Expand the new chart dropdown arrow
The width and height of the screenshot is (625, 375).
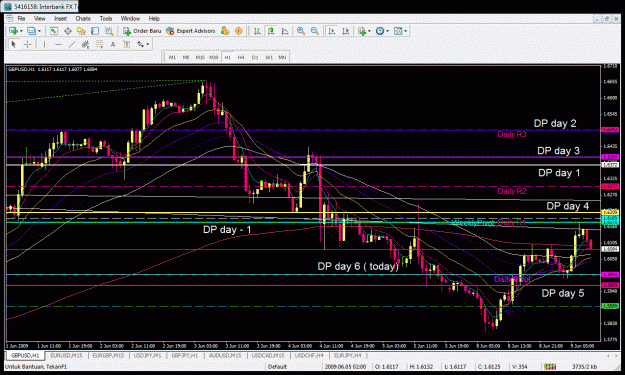pyautogui.click(x=21, y=31)
